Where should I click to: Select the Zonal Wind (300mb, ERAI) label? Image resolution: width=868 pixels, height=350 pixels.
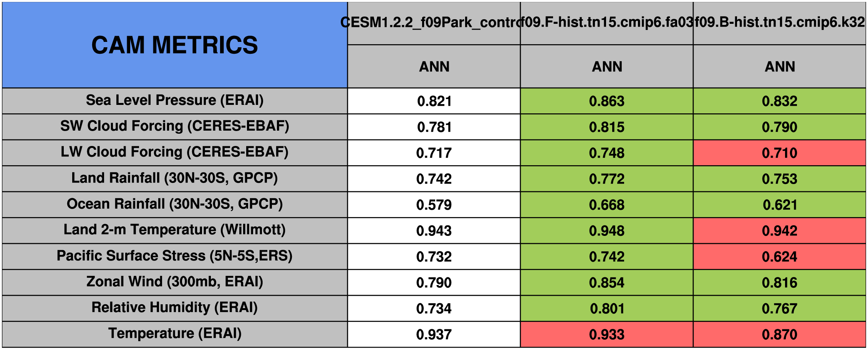pyautogui.click(x=175, y=282)
